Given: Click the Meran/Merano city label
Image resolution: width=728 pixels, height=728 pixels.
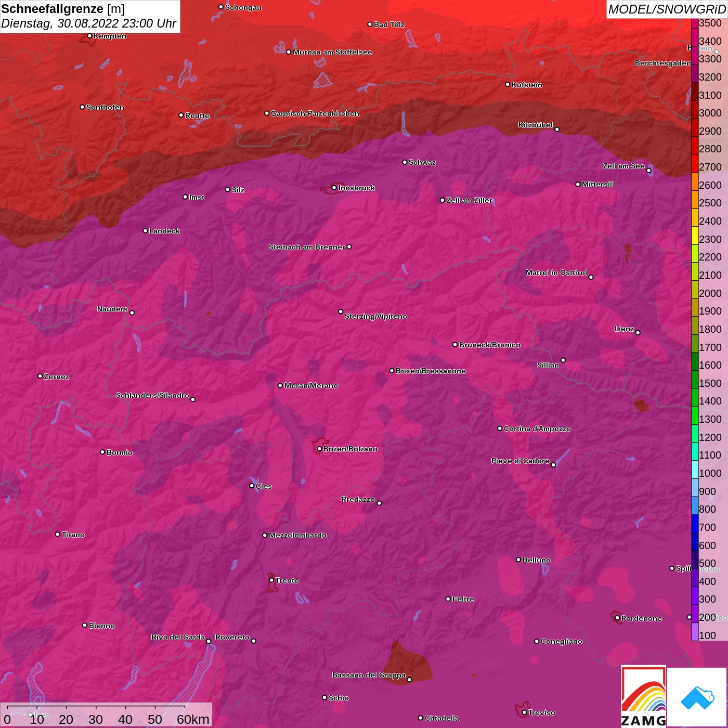Looking at the screenshot, I should click(311, 385).
